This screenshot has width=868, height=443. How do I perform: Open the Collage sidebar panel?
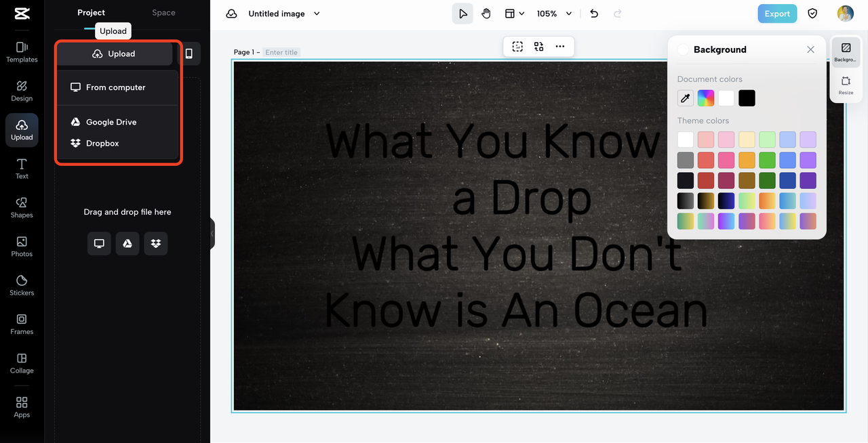(22, 363)
